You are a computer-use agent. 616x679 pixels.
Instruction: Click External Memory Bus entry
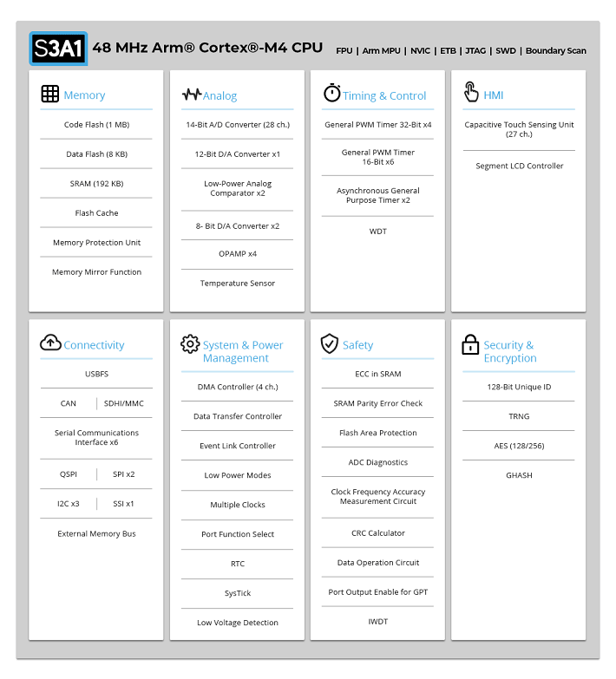point(96,534)
